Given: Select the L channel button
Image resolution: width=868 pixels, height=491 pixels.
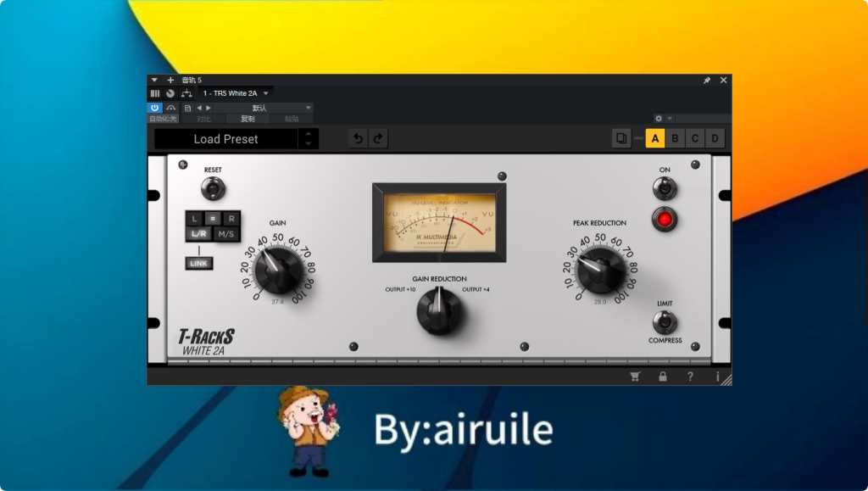Looking at the screenshot, I should point(194,219).
